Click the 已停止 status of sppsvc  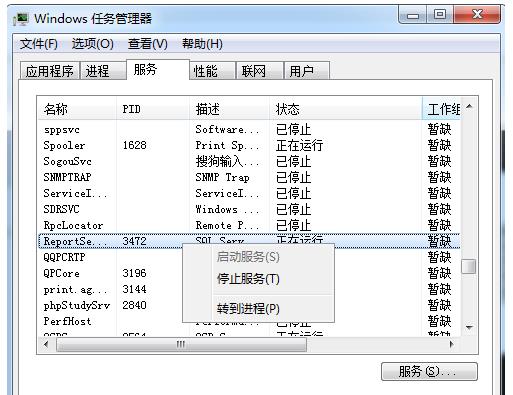point(293,130)
